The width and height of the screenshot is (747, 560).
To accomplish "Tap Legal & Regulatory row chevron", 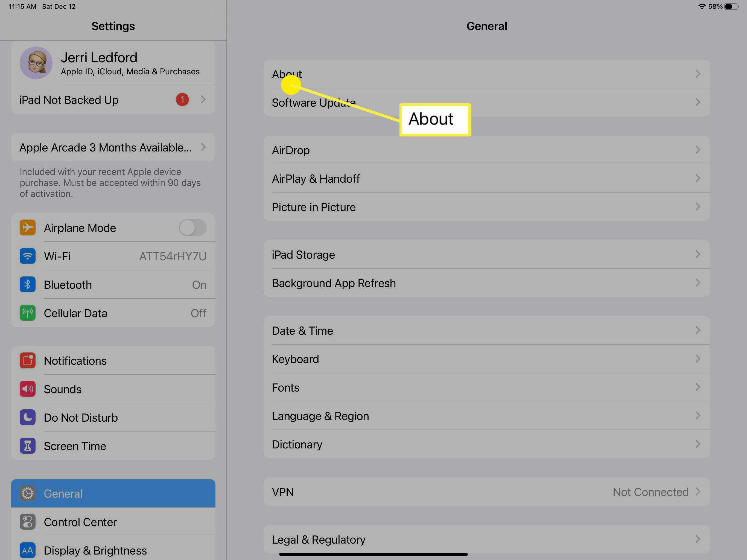I will (698, 539).
